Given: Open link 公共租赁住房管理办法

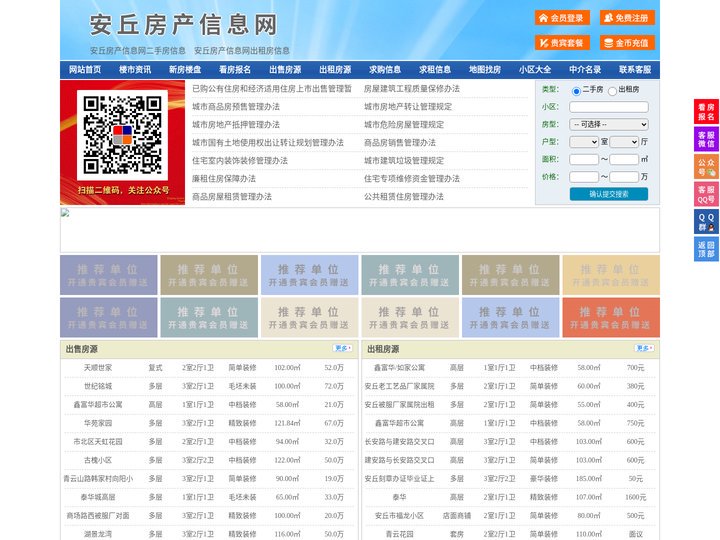Looking at the screenshot, I should point(404,197).
